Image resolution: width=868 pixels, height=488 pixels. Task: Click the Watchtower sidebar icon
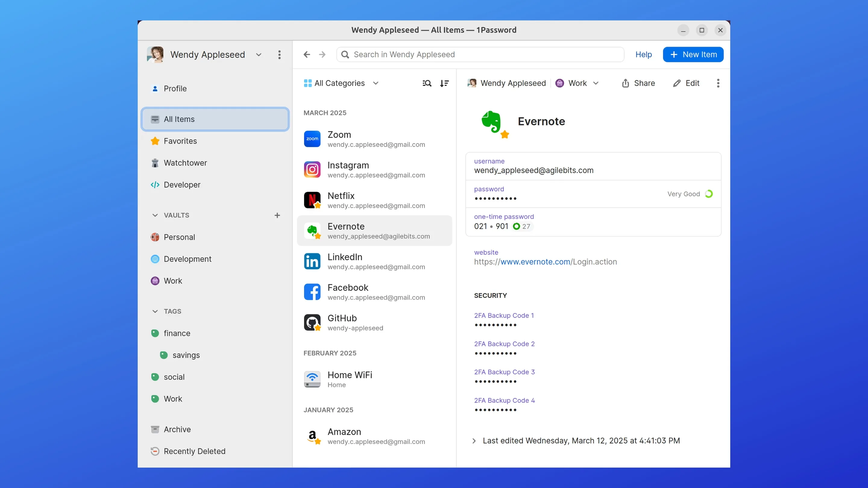coord(155,163)
